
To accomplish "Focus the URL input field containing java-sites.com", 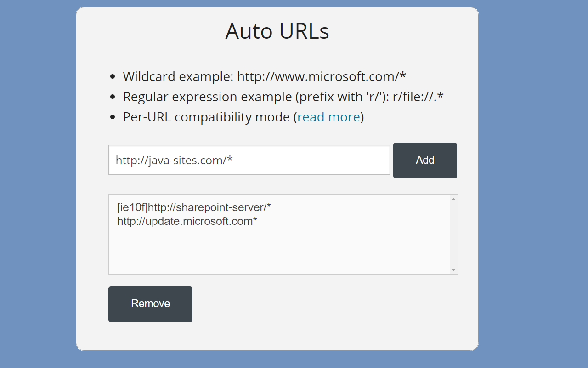I will coord(249,160).
